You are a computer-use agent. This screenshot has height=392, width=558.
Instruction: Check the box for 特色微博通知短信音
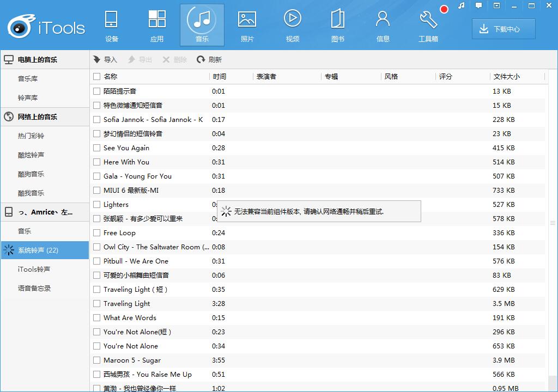coord(96,105)
